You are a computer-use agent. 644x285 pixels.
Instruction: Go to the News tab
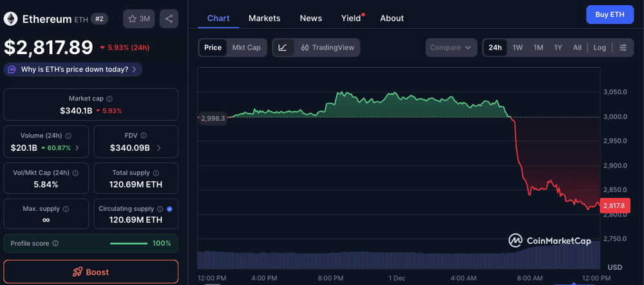click(x=310, y=18)
